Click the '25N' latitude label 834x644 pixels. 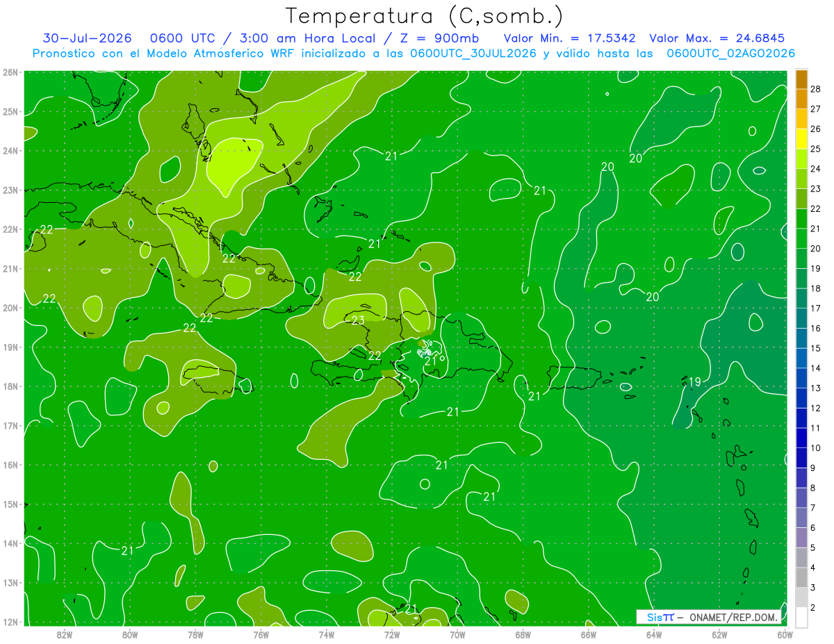(x=10, y=112)
